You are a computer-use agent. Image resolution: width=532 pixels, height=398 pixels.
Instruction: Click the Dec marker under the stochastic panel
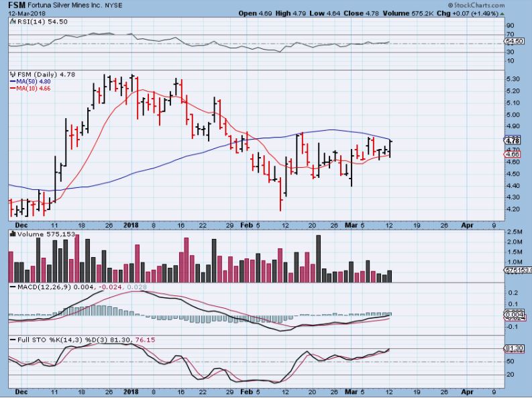point(21,392)
